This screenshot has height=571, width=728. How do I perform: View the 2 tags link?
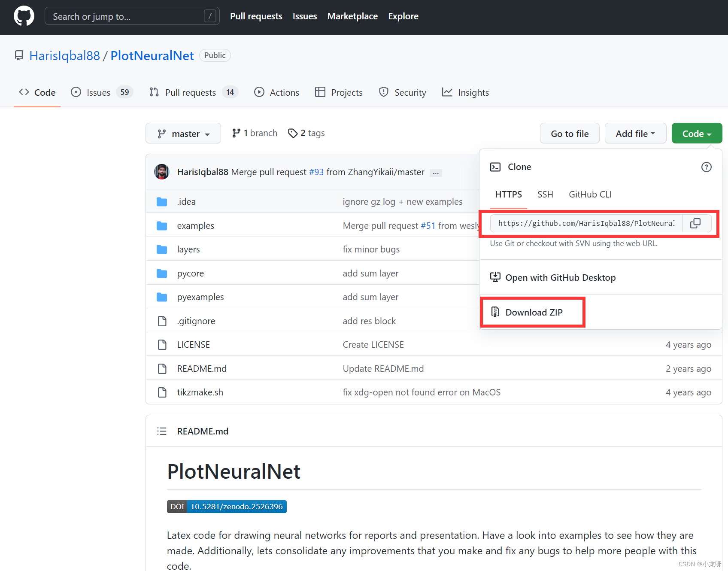point(306,133)
